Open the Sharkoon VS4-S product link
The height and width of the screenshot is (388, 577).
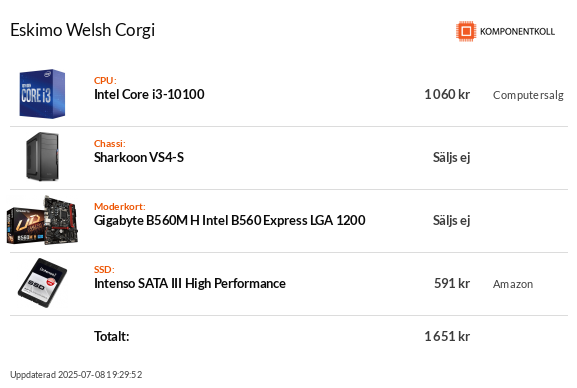click(139, 158)
